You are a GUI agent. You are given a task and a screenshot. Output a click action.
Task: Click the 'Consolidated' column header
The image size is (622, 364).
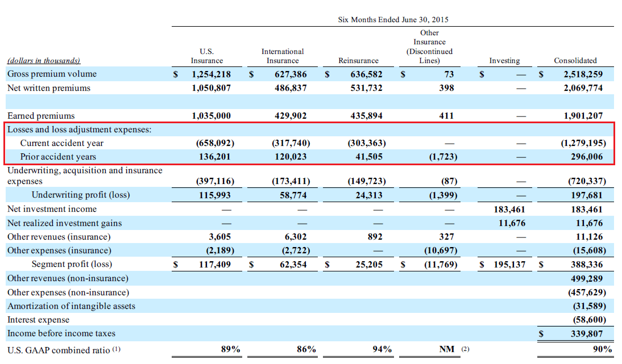pyautogui.click(x=575, y=61)
